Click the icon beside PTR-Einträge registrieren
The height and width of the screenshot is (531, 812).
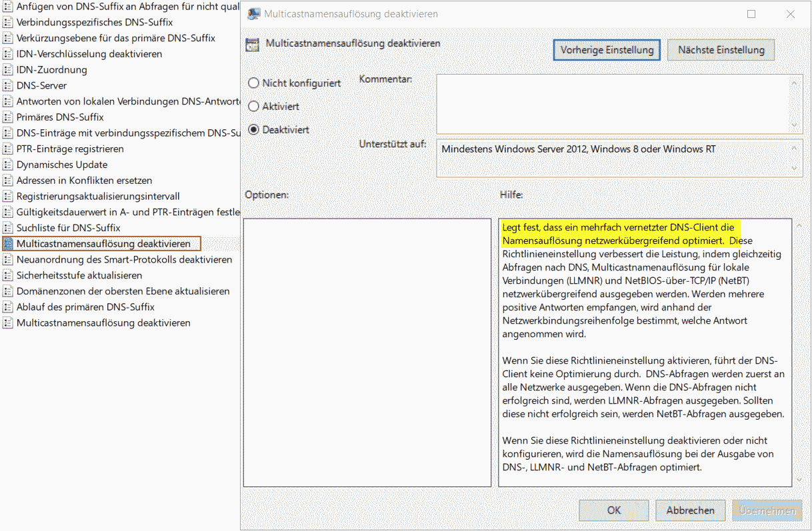[8, 149]
